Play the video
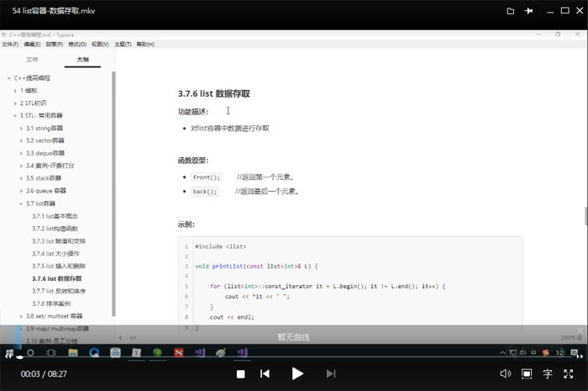588x391 pixels. coord(297,373)
